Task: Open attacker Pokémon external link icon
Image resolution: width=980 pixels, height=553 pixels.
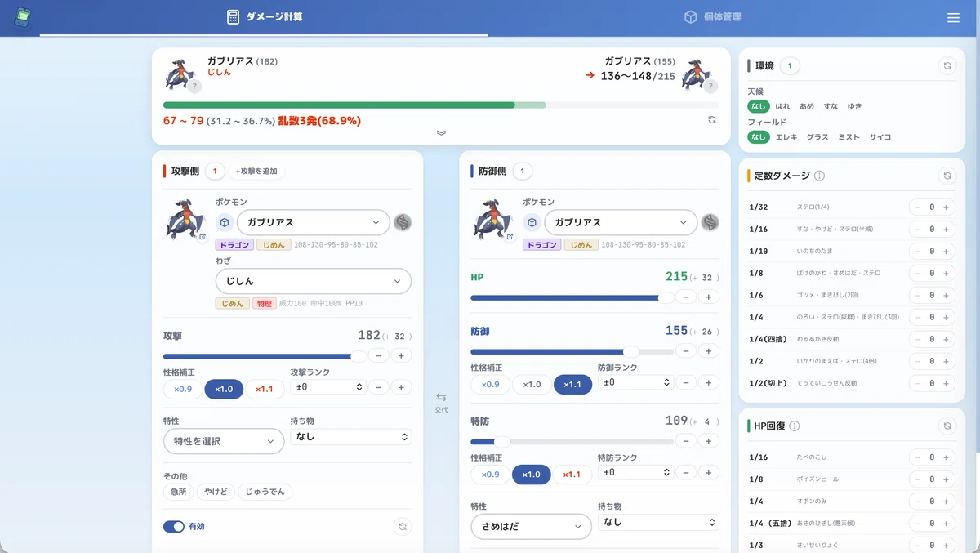Action: [202, 237]
